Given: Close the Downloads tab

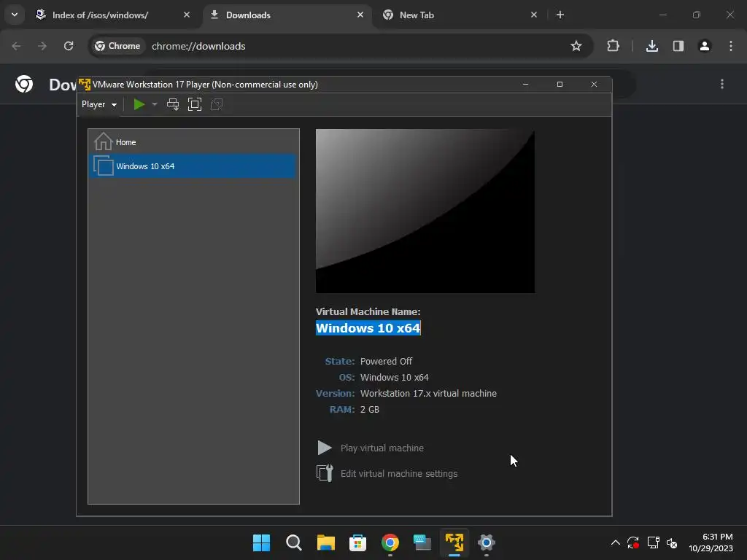Looking at the screenshot, I should 360,15.
